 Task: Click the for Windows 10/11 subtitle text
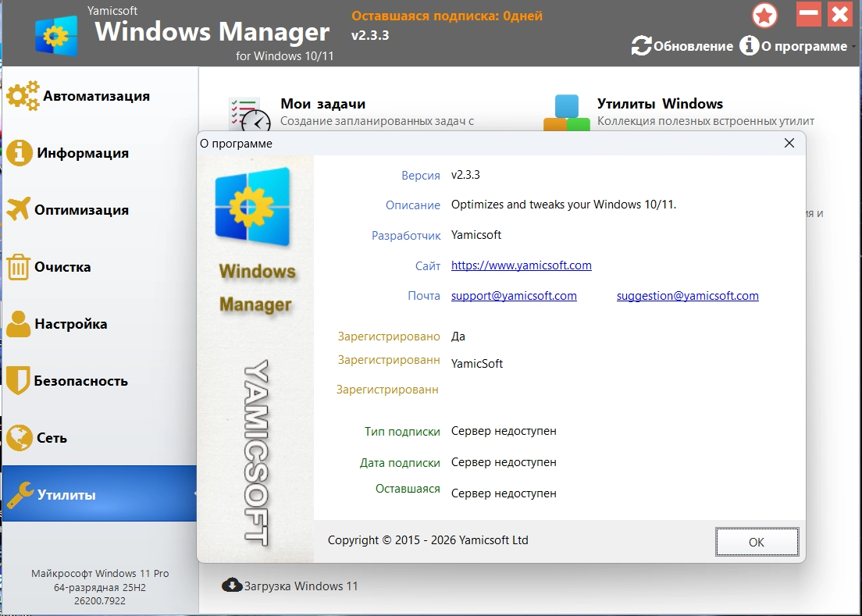point(285,56)
